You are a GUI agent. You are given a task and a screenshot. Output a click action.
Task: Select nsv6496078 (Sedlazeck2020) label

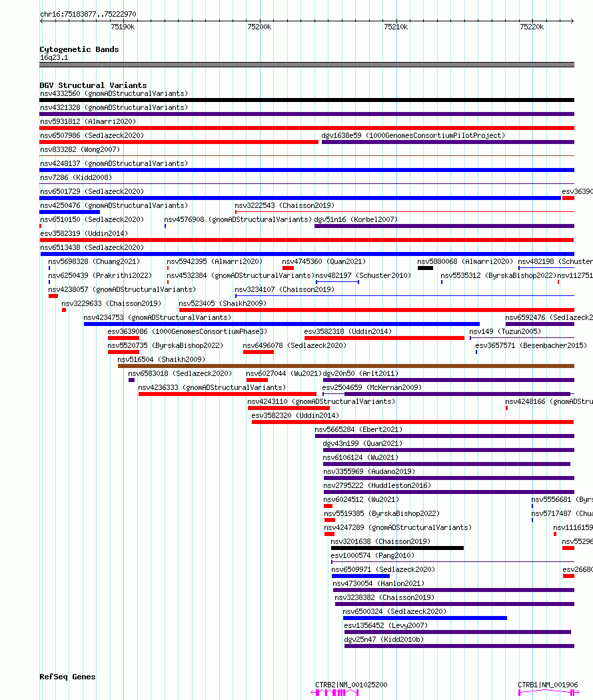point(295,346)
